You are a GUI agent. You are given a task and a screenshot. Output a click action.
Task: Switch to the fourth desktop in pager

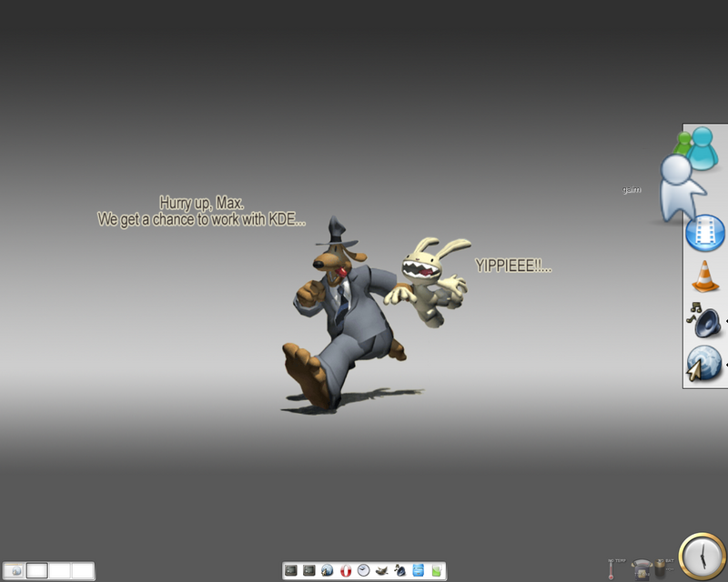pyautogui.click(x=82, y=570)
